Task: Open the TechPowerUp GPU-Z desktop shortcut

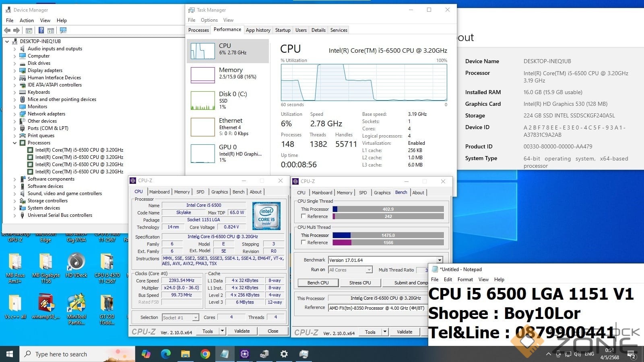Action: (x=15, y=237)
